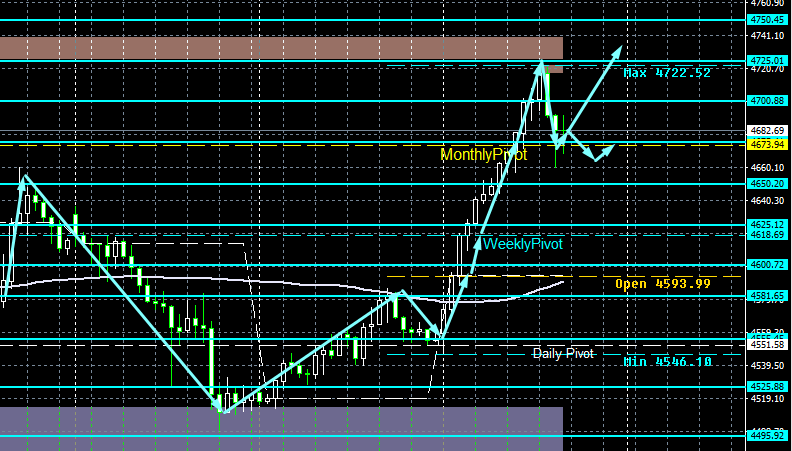Click the 4539.50 axis price value
Screen dimensions: 792x451
(767, 365)
